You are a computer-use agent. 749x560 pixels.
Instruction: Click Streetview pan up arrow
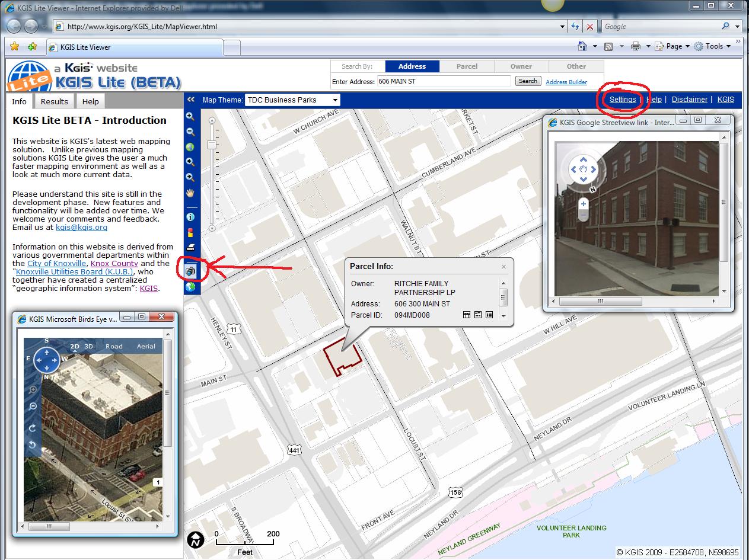pos(584,159)
